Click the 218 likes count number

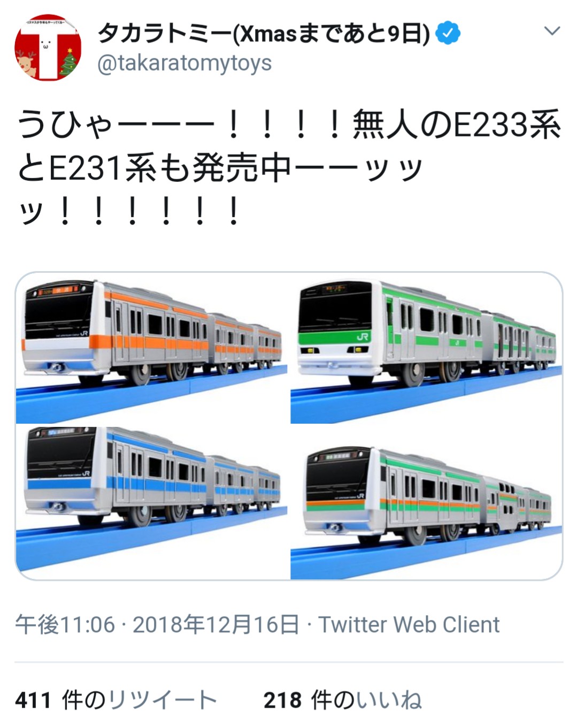(x=282, y=700)
